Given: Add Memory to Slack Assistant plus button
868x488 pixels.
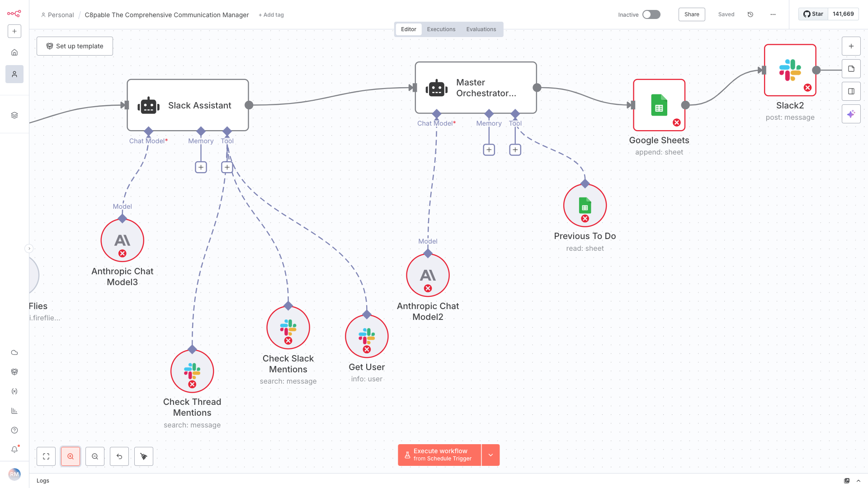Looking at the screenshot, I should [201, 167].
